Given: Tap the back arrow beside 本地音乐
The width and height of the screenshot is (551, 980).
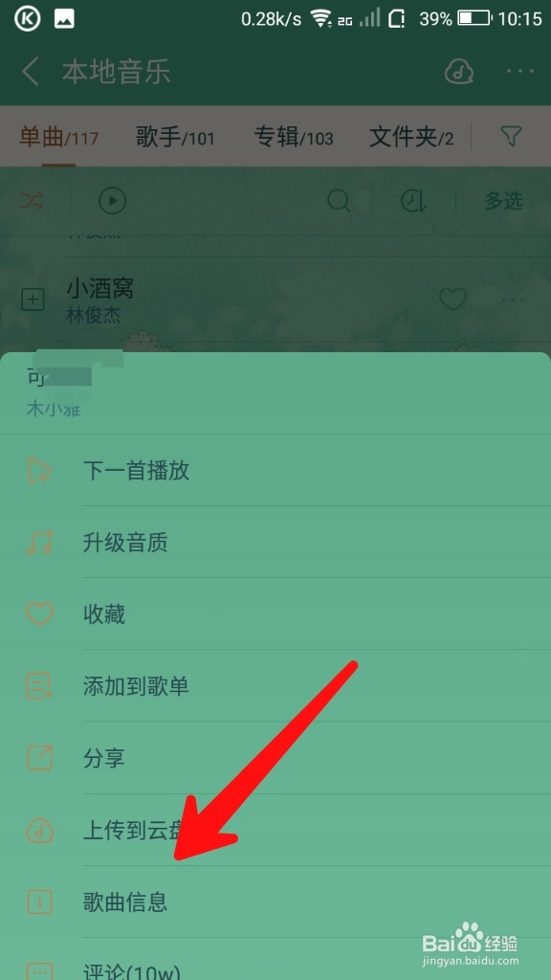Looking at the screenshot, I should pyautogui.click(x=30, y=71).
